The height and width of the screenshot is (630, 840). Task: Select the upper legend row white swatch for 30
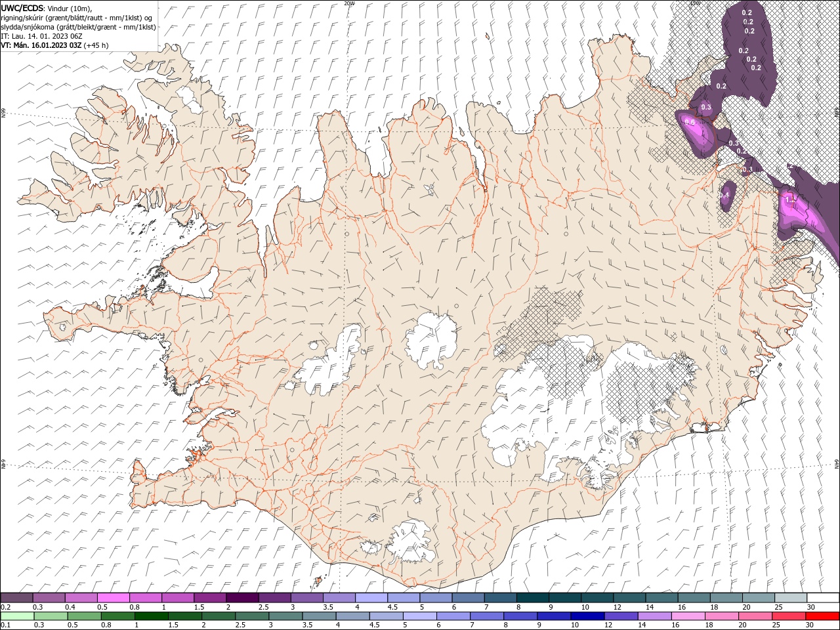tap(823, 598)
